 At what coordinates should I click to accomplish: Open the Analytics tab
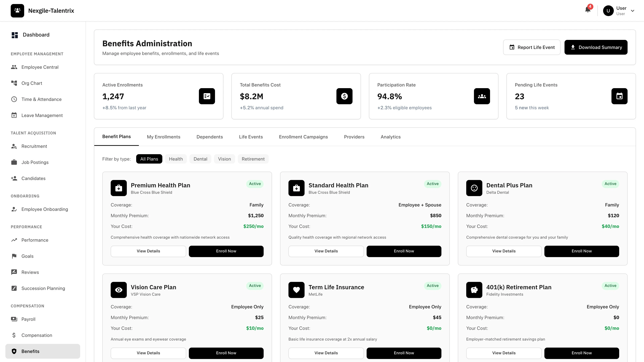tap(390, 137)
